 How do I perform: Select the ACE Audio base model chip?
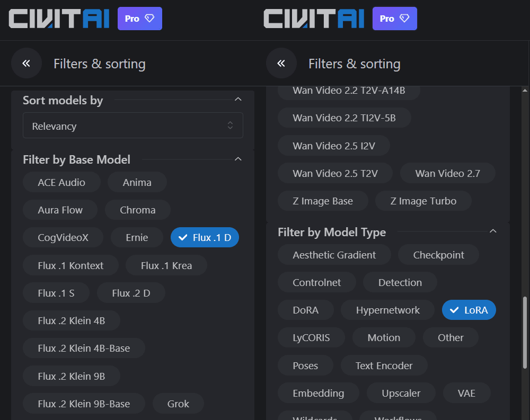61,182
